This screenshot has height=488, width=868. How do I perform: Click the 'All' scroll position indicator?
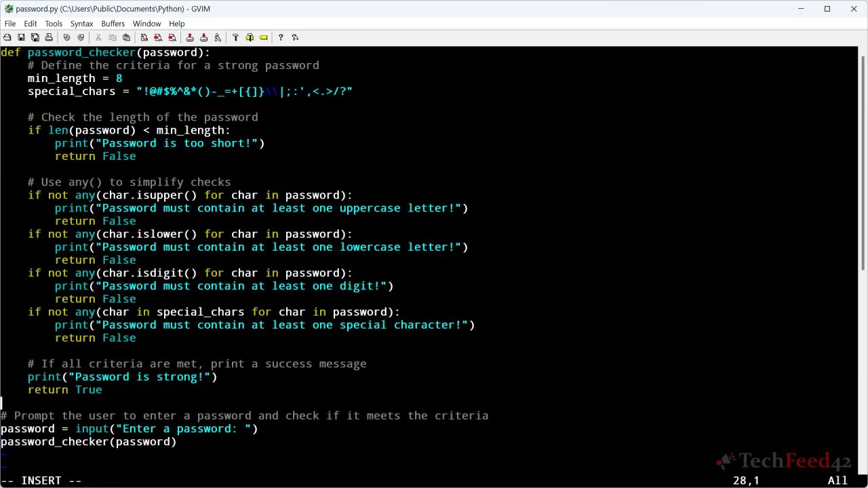837,481
